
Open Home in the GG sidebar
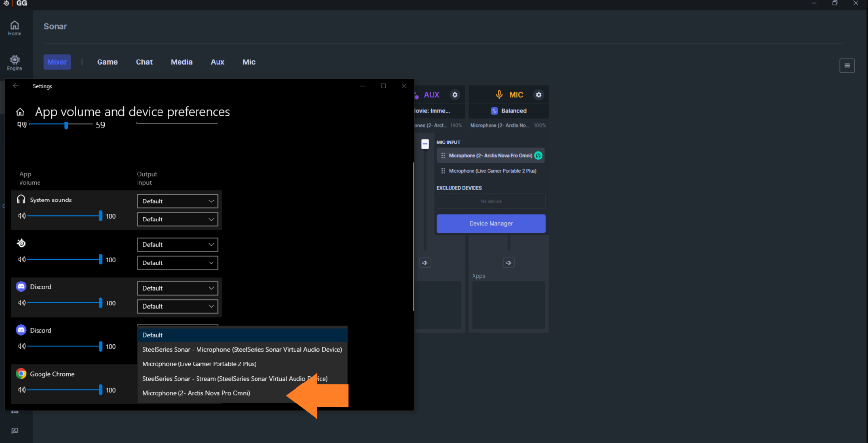15,28
